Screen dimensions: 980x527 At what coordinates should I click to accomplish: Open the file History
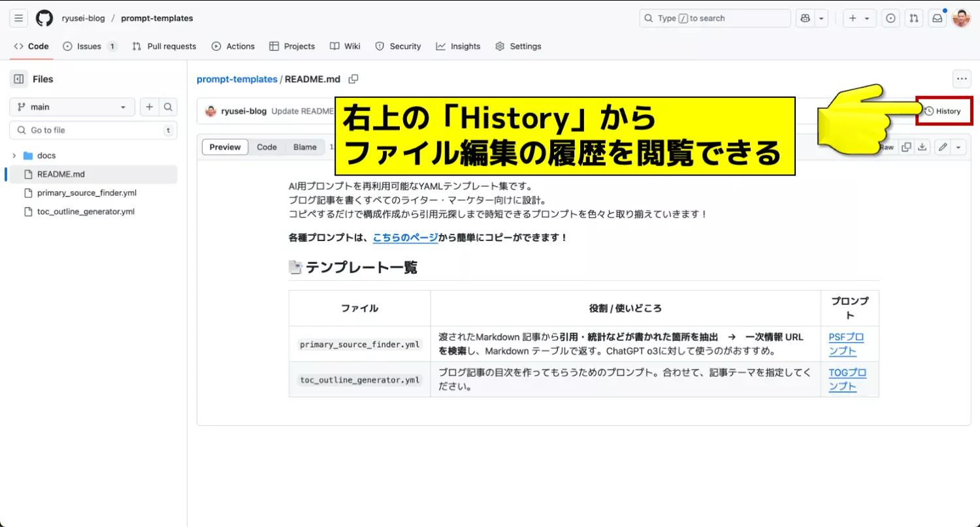point(943,111)
